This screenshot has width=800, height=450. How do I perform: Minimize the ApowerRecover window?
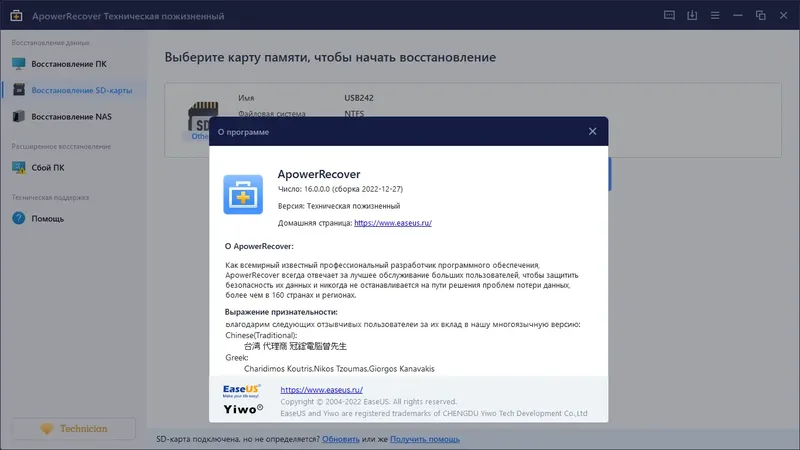pos(738,15)
